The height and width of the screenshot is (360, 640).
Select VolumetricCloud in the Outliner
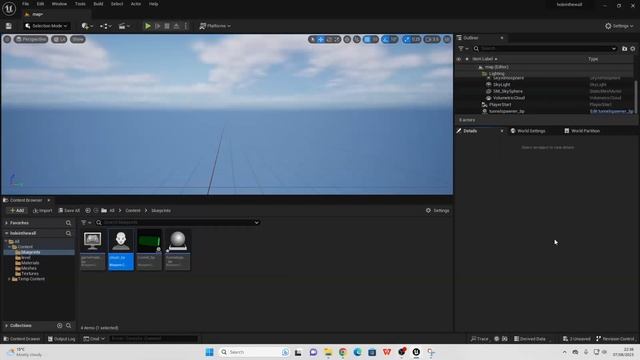click(509, 98)
